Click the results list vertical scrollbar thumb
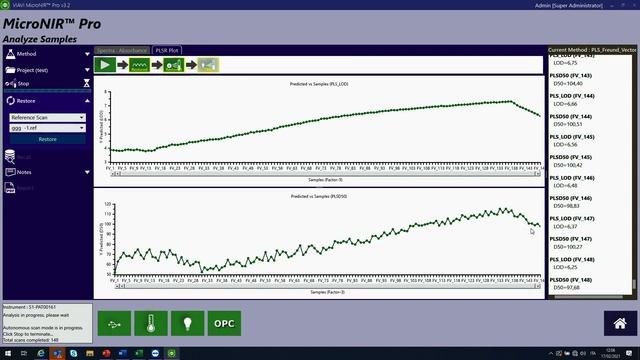640x360 pixels. click(x=634, y=284)
